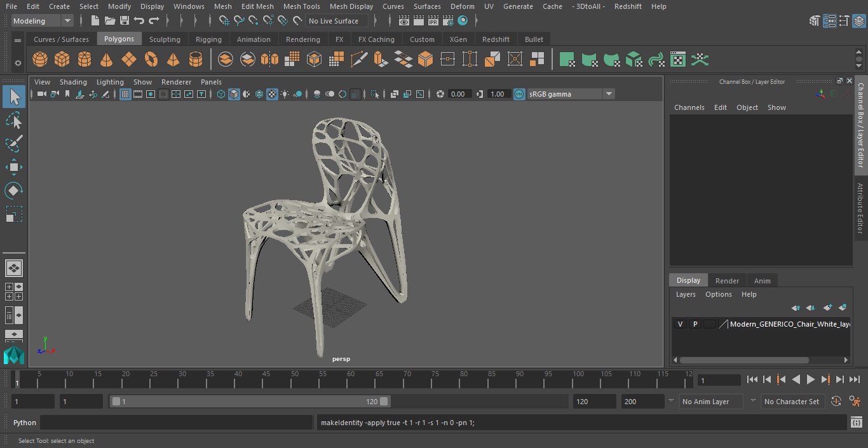Select the Lasso tool in toolbox
The width and height of the screenshot is (868, 448).
[13, 120]
